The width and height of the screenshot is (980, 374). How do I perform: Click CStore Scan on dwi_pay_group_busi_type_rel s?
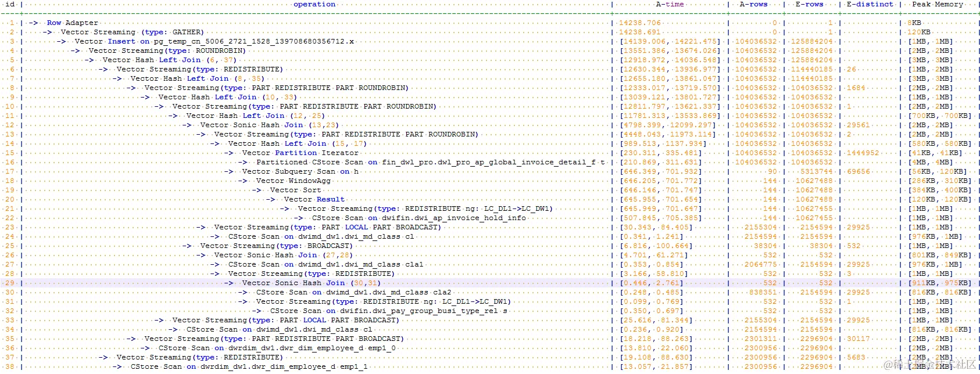click(388, 311)
